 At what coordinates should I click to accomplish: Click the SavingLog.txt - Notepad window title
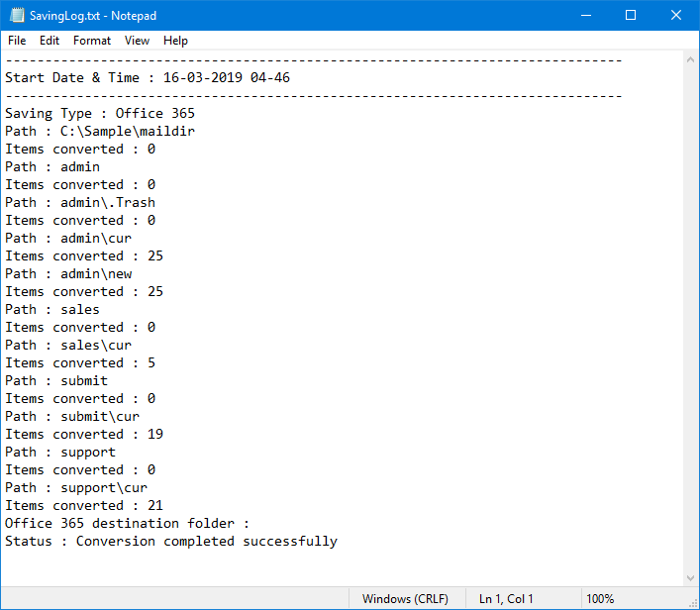click(x=93, y=16)
